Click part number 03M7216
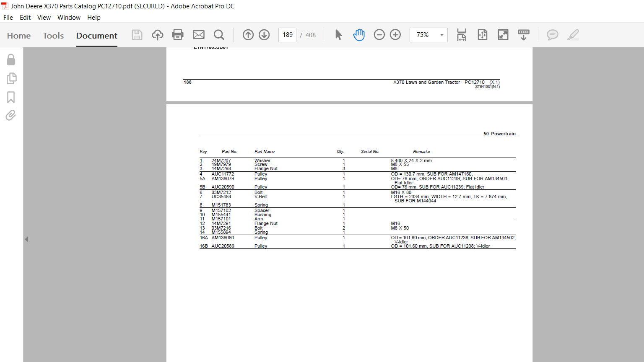644x362 pixels. coord(221,228)
